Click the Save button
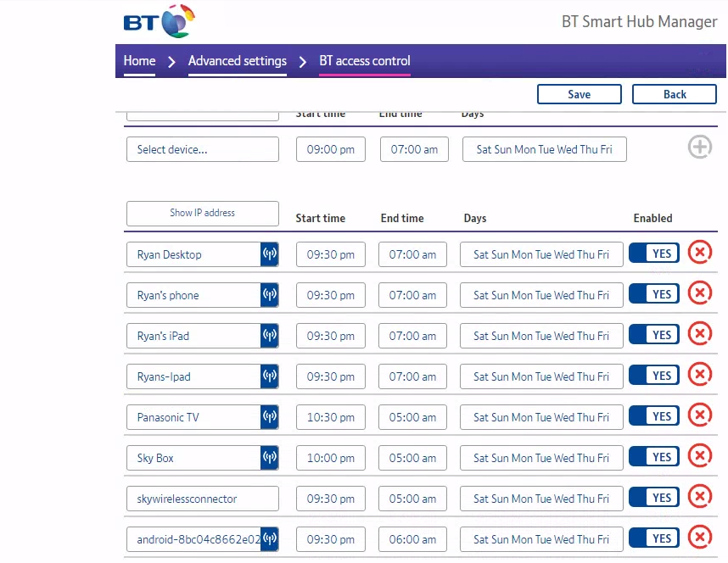This screenshot has height=563, width=728. coord(579,94)
